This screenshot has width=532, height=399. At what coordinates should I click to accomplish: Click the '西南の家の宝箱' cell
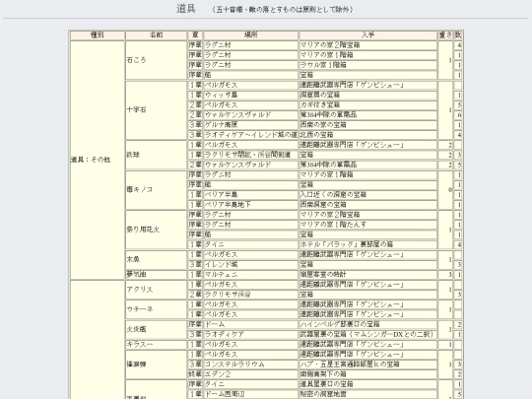click(368, 125)
